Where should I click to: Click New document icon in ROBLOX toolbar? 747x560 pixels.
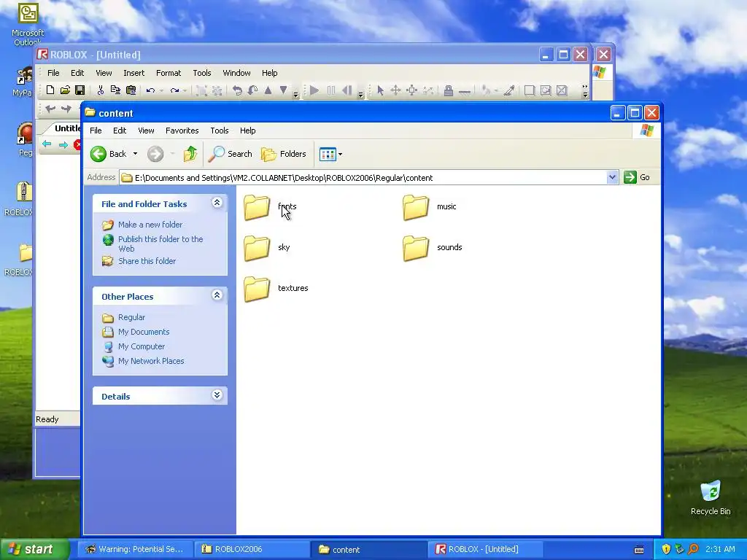(x=50, y=90)
